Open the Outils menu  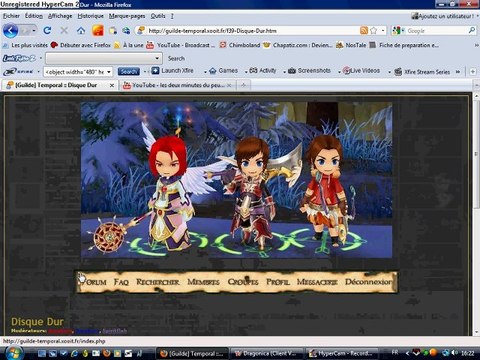point(158,16)
